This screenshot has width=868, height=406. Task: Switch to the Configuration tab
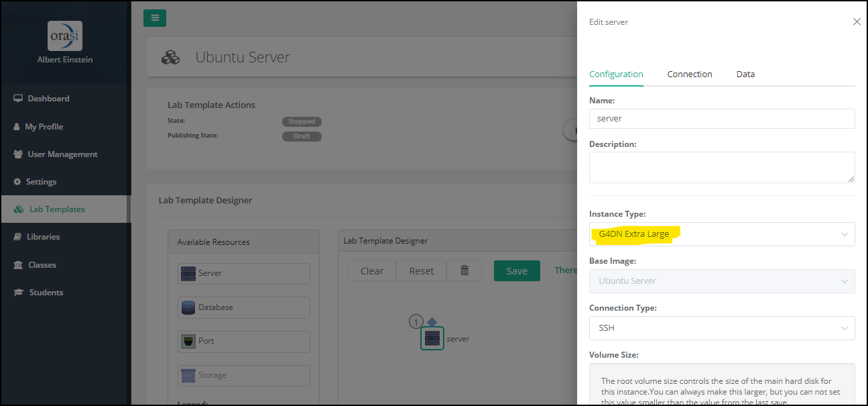(616, 74)
